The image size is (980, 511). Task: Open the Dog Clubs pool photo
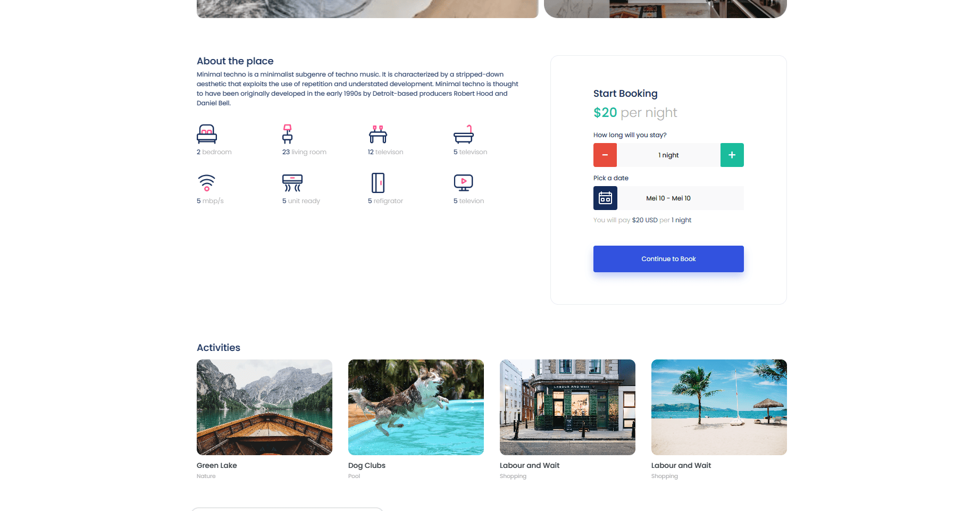[x=416, y=407]
